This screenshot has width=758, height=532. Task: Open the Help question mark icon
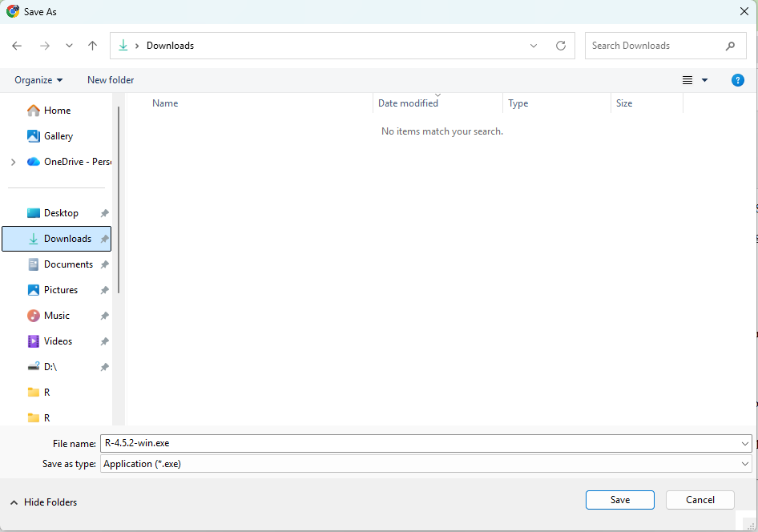coord(738,80)
